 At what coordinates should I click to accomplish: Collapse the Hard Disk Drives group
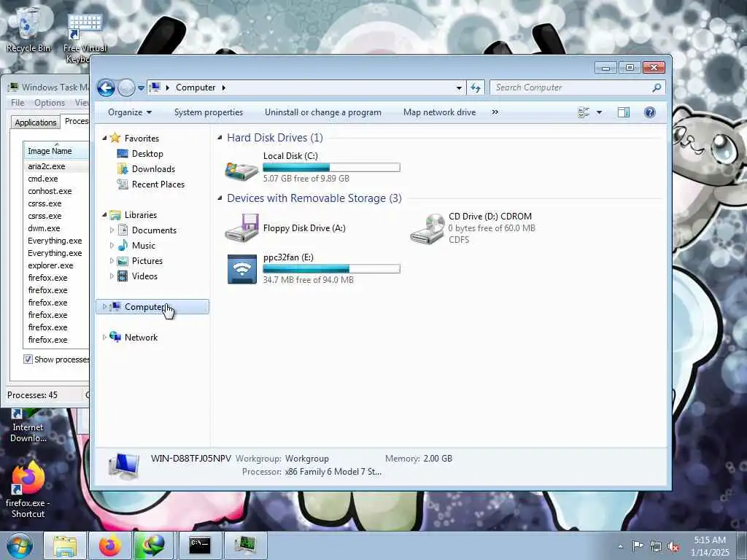(x=220, y=138)
